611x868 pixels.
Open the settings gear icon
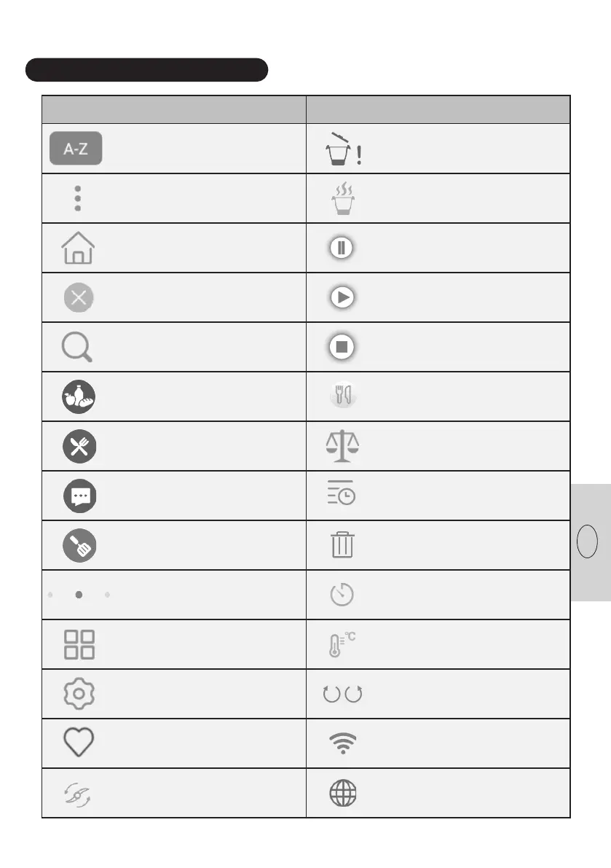click(x=79, y=694)
